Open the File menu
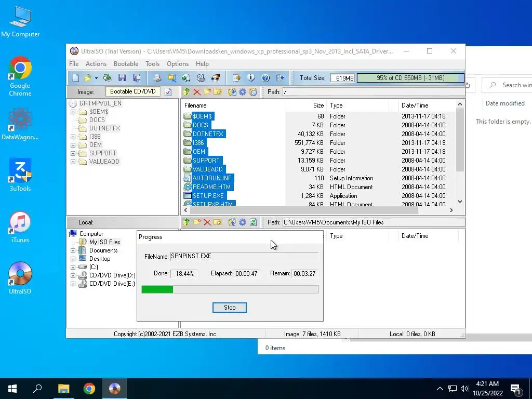Viewport: 532px width, 399px height. [x=74, y=64]
